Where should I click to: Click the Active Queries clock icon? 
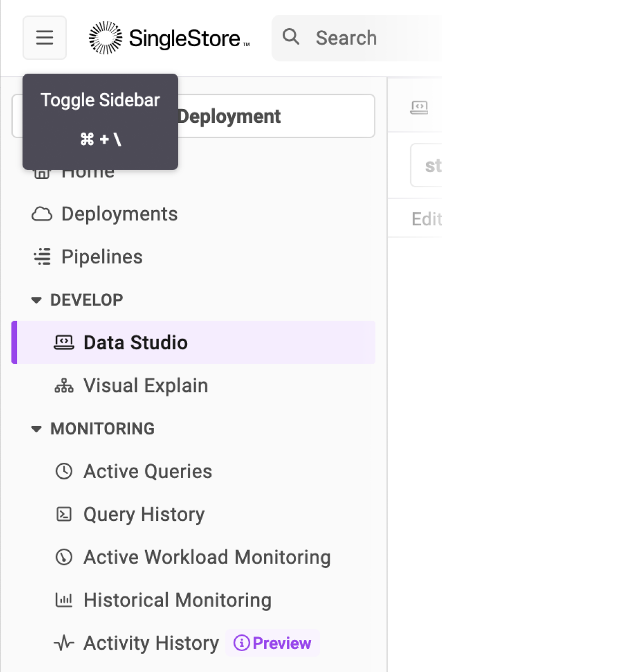[63, 471]
